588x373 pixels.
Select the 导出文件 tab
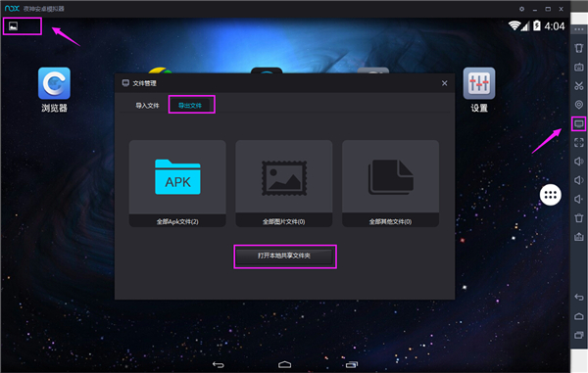[x=190, y=106]
